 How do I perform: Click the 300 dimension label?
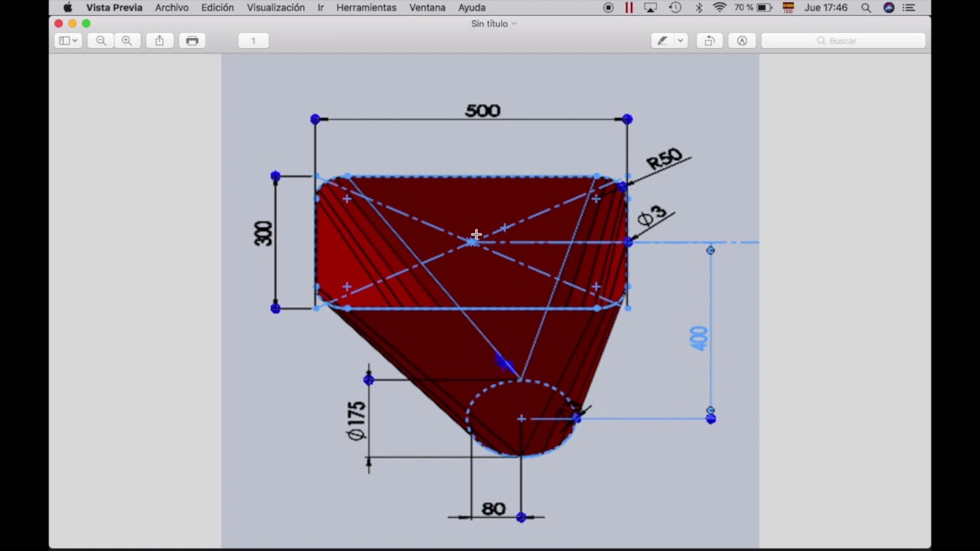[263, 233]
